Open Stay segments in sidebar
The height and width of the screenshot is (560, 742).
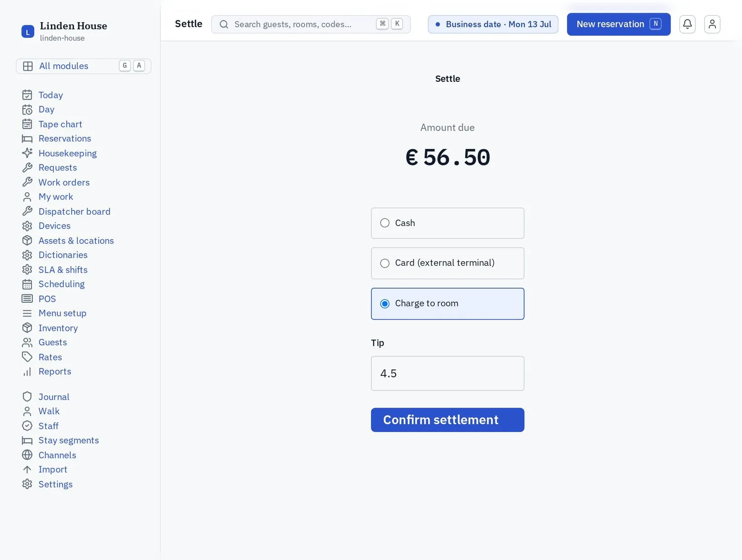click(69, 440)
